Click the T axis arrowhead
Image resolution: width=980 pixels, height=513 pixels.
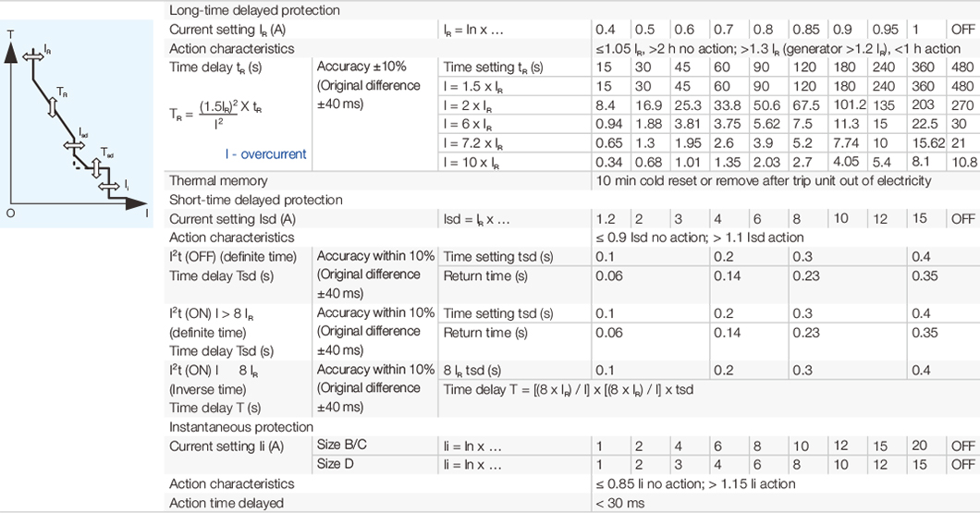(11, 52)
